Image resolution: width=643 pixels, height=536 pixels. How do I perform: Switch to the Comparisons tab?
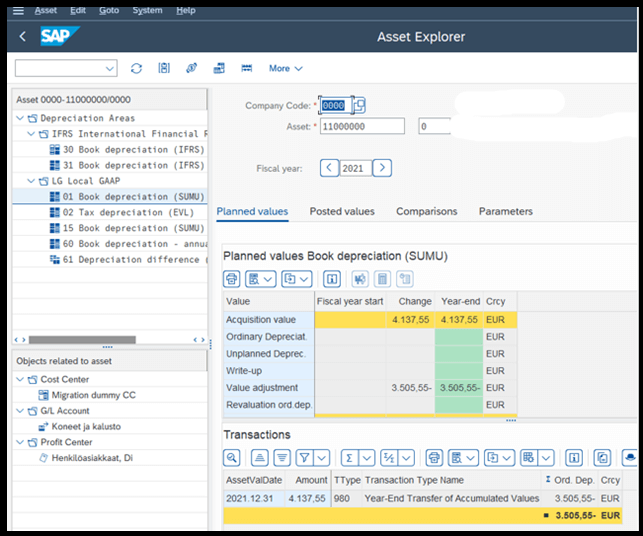click(426, 212)
